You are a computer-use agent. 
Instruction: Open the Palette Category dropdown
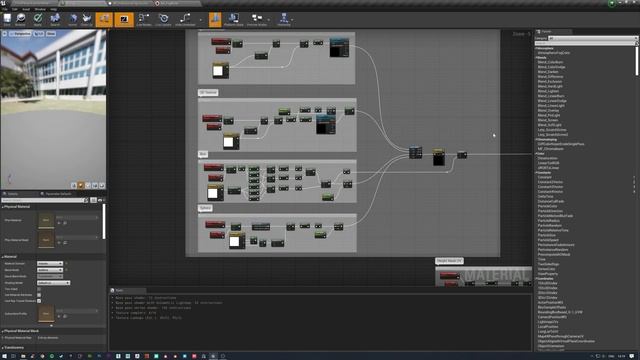[x=592, y=38]
